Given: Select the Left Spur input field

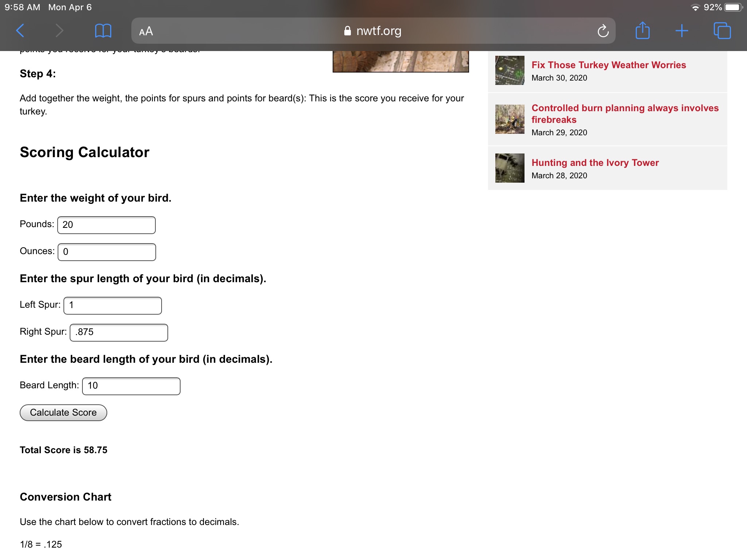Looking at the screenshot, I should click(x=113, y=306).
